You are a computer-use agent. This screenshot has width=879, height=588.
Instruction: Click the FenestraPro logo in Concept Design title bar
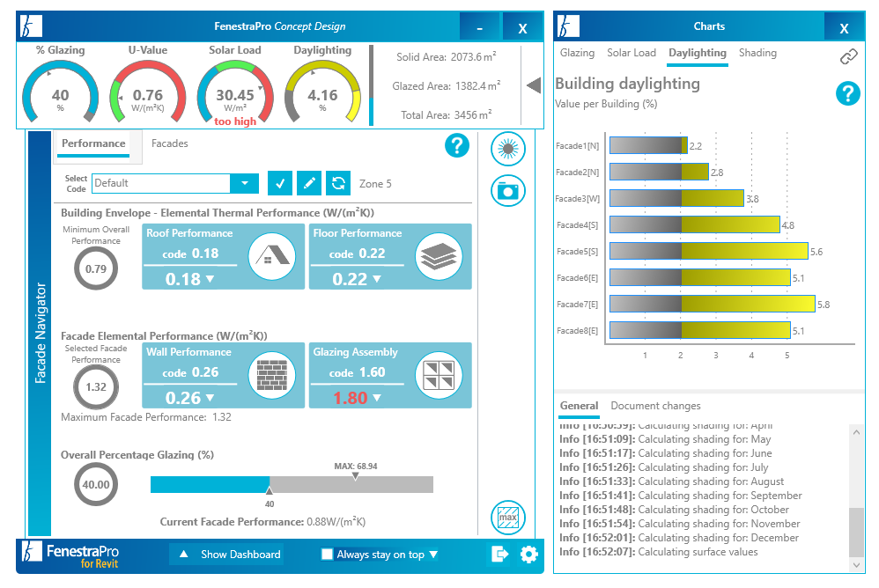31,26
